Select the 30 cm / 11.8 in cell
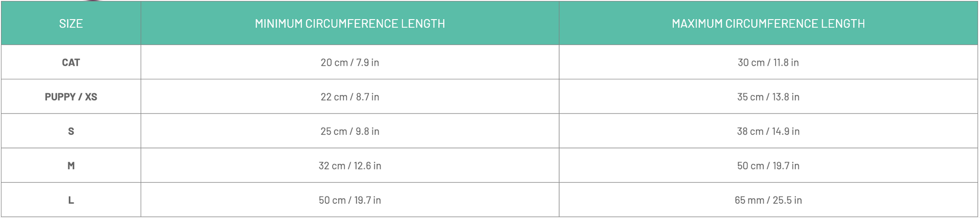 pyautogui.click(x=768, y=63)
